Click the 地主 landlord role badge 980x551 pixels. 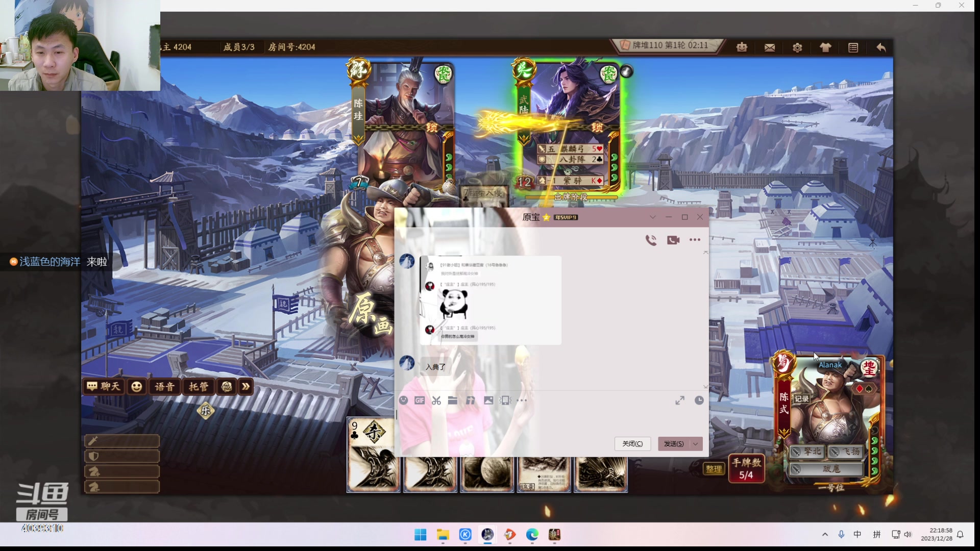[869, 367]
